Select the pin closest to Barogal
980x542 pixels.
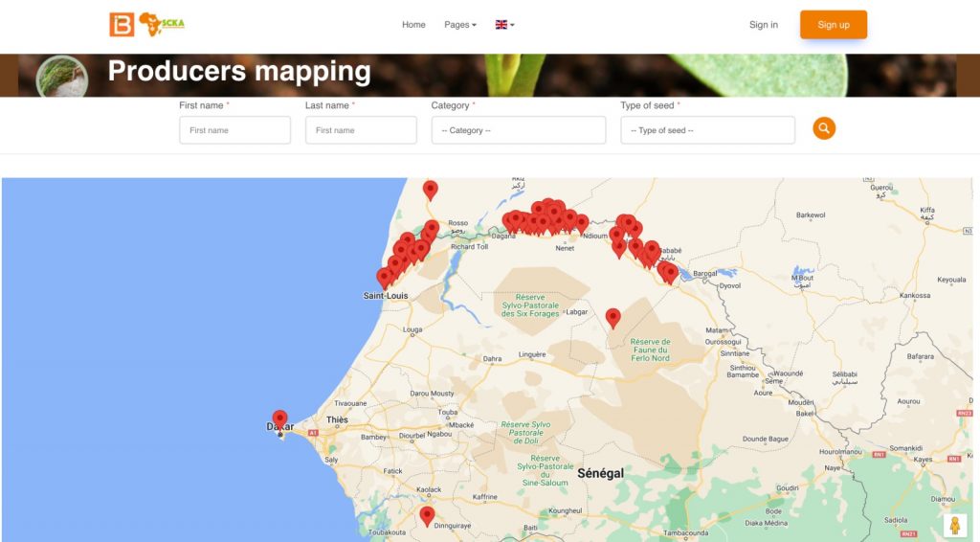coord(671,273)
